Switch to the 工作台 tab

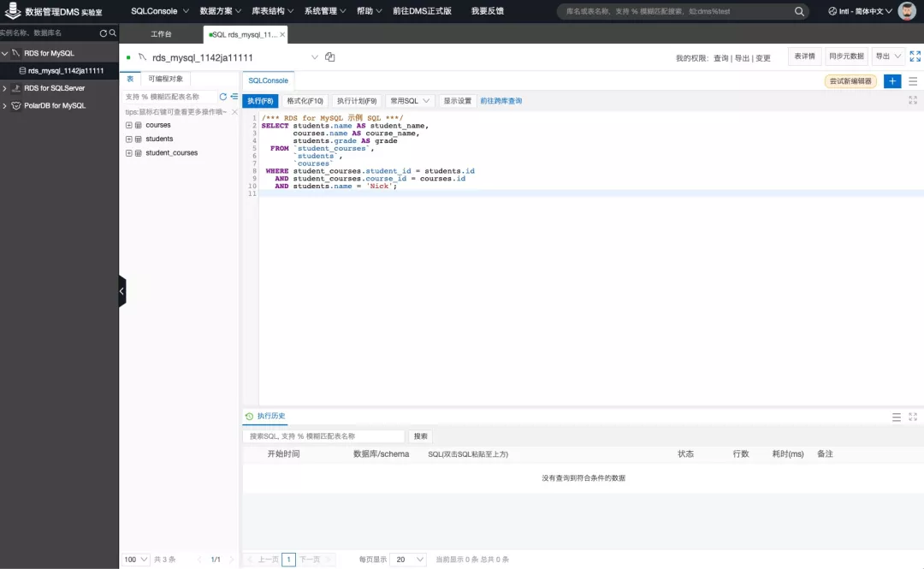161,34
